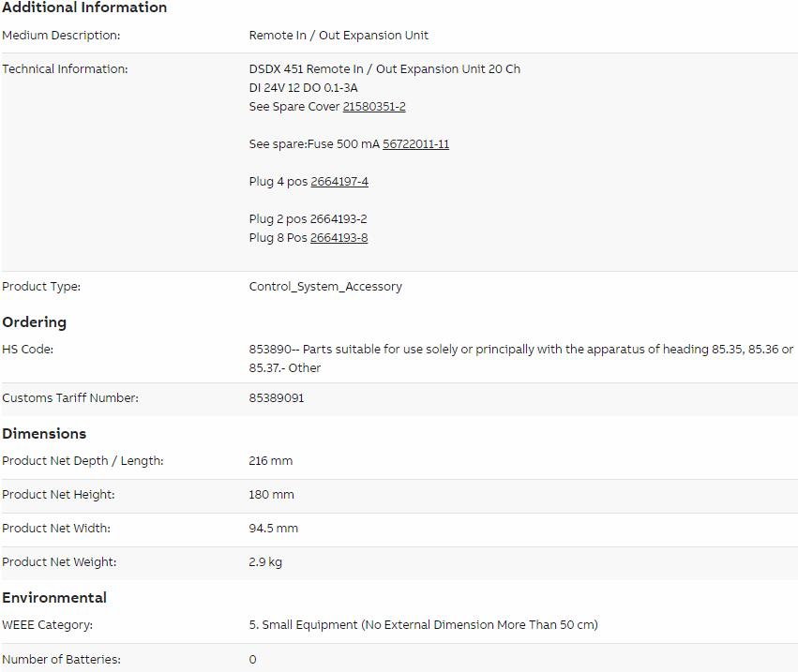Click the WEEE Category Small Equipment value

coord(423,625)
